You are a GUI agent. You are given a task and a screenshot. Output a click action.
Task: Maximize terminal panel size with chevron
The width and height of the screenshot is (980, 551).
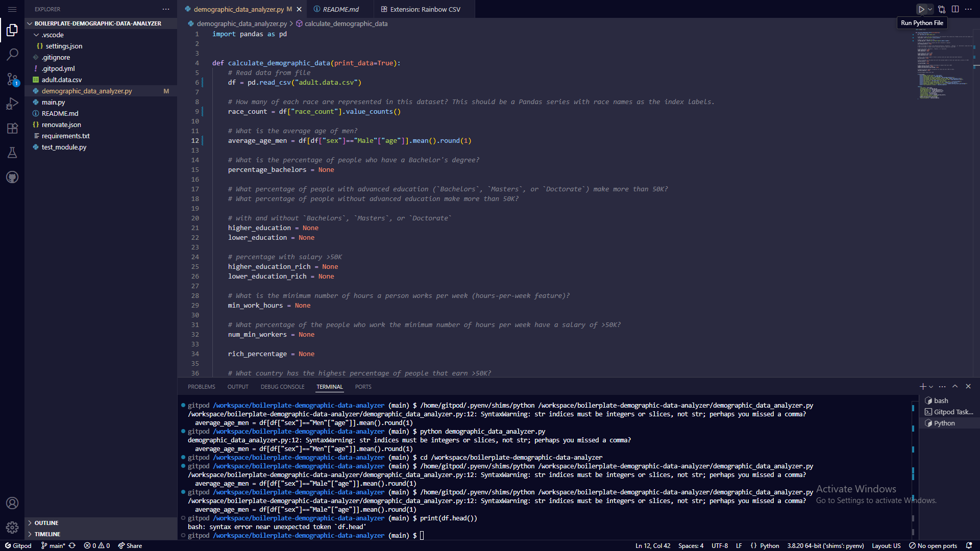[955, 386]
